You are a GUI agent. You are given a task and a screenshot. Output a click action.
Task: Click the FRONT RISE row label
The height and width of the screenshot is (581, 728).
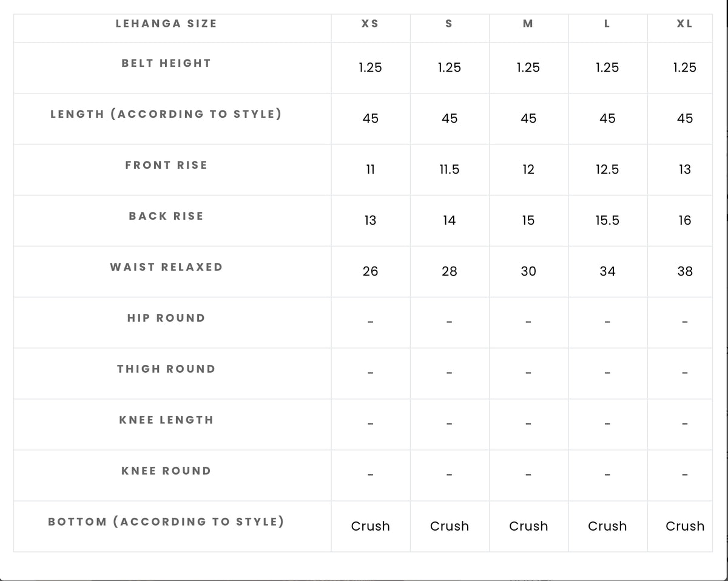coord(166,165)
